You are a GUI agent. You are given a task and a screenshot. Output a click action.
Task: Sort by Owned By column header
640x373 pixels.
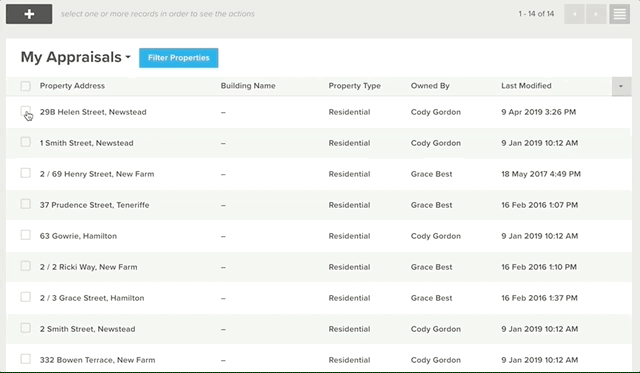coord(430,86)
